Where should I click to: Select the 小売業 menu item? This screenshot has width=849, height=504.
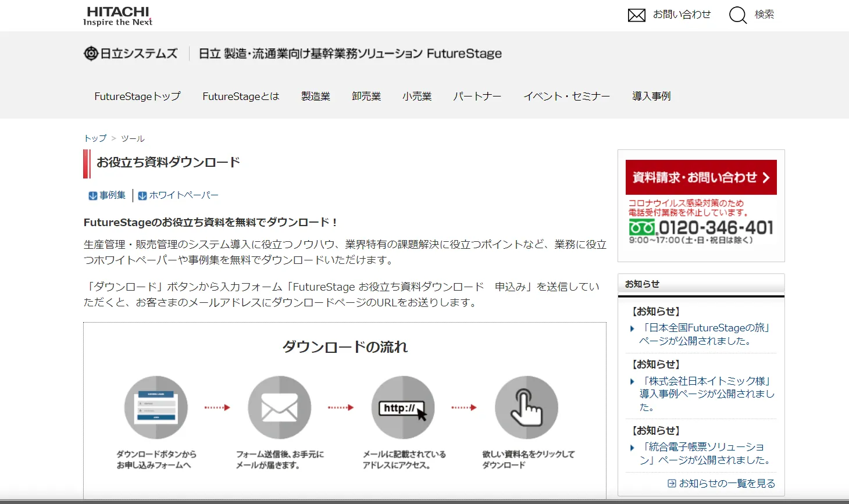(x=417, y=96)
